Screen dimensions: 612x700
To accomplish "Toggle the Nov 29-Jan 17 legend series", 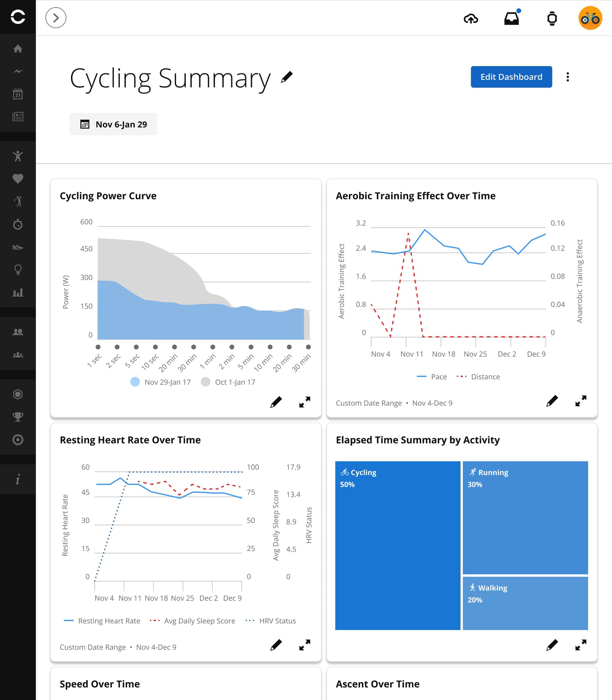I will 161,382.
